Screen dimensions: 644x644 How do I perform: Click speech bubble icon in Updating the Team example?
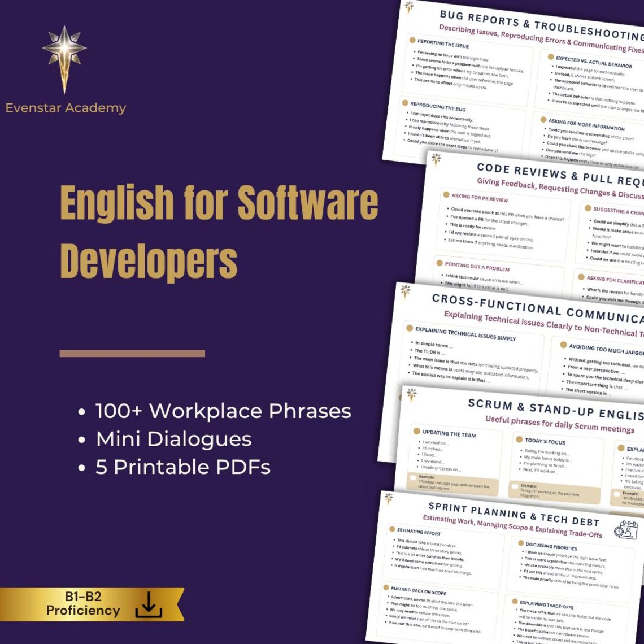tap(414, 478)
